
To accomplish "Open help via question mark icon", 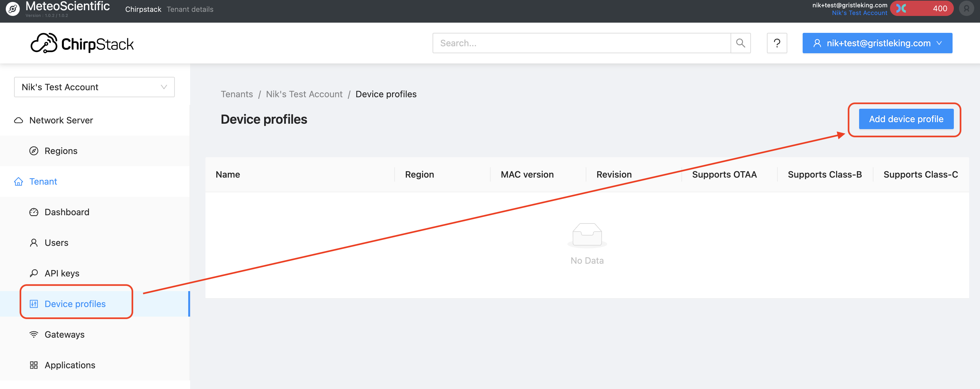I will coord(776,43).
